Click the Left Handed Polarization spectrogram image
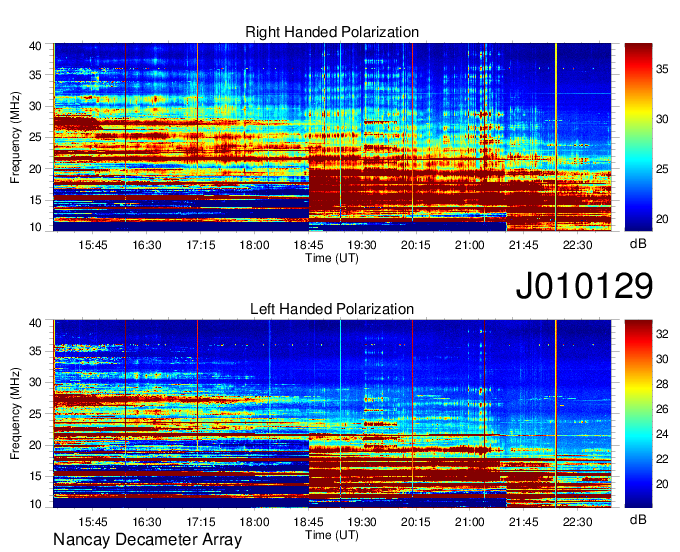The height and width of the screenshot is (552, 680). (332, 414)
